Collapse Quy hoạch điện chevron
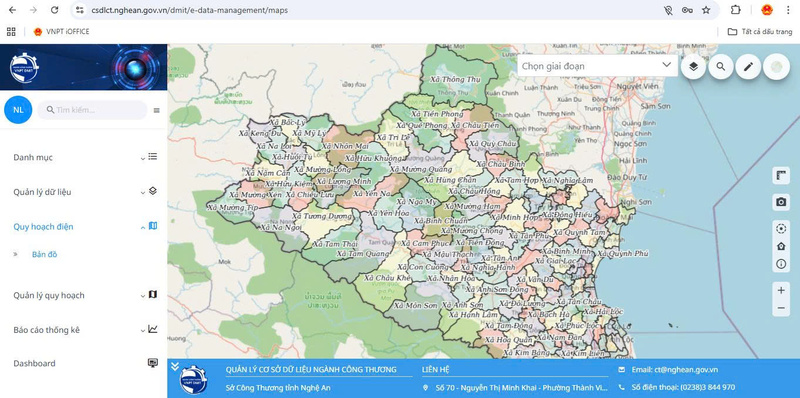This screenshot has width=800, height=398. pyautogui.click(x=143, y=228)
